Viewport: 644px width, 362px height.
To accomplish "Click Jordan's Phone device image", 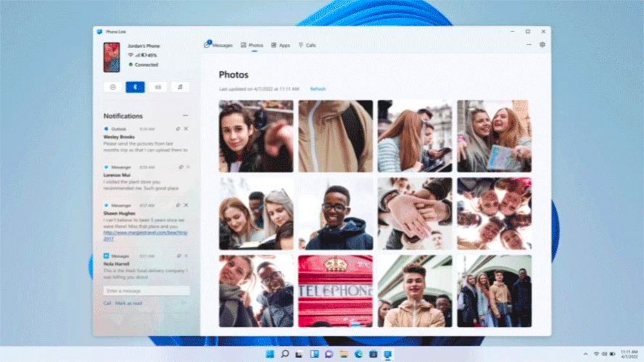I will pyautogui.click(x=111, y=57).
